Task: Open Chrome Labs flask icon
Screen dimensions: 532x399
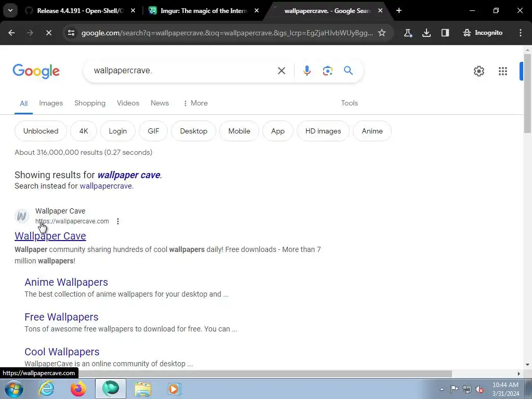Action: click(x=408, y=33)
